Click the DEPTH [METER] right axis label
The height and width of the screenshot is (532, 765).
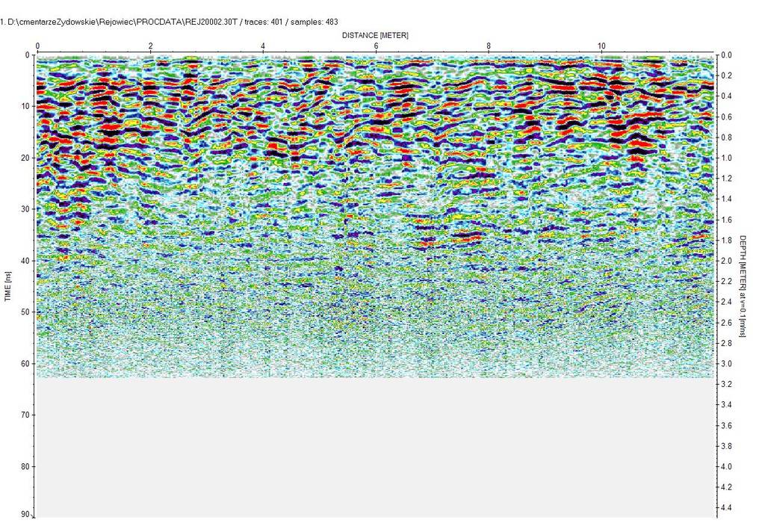[743, 285]
